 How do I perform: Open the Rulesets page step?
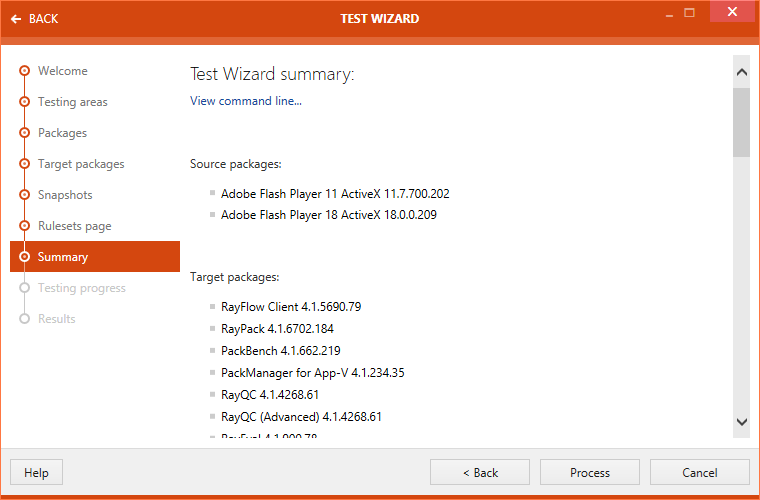75,226
